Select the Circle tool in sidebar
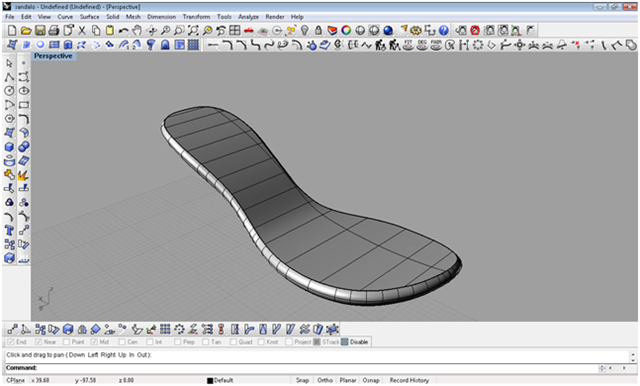Image resolution: width=640 pixels, height=386 pixels. tap(9, 91)
